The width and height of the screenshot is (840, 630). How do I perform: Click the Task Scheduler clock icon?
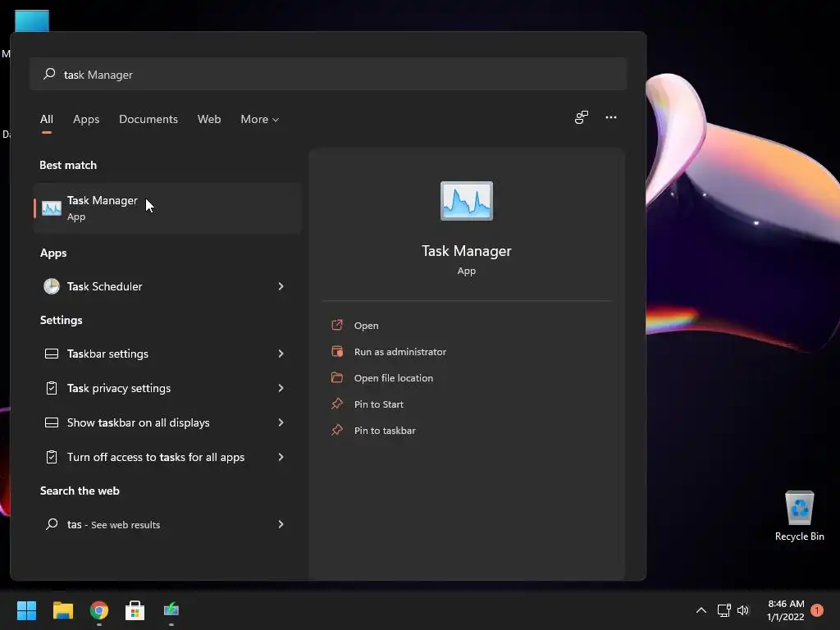click(52, 286)
